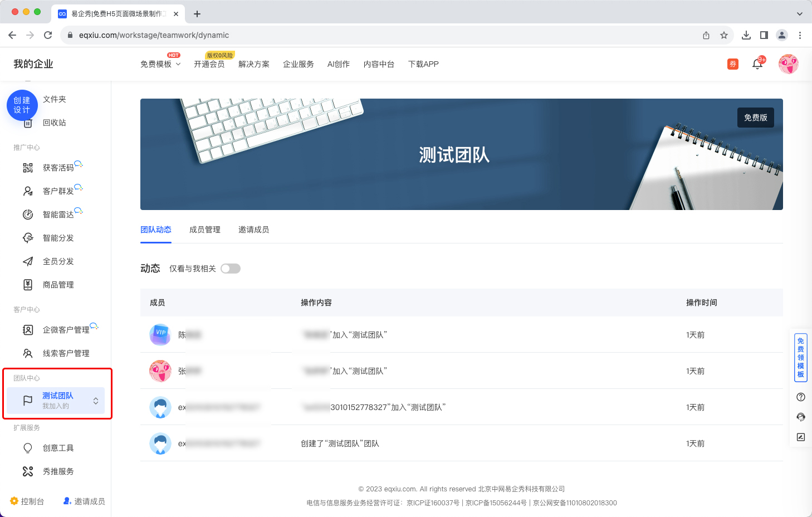812x517 pixels.
Task: Click the 获客活码 QR code icon
Action: tap(28, 168)
